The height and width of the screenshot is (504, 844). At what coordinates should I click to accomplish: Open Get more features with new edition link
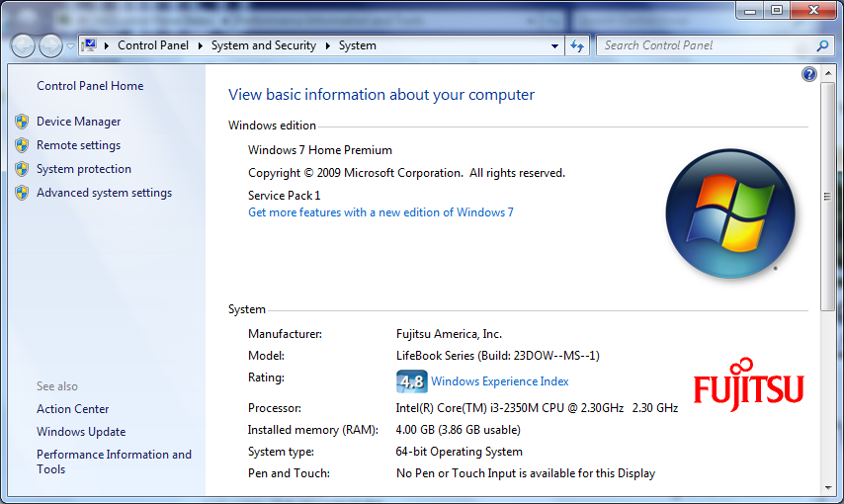click(x=380, y=212)
